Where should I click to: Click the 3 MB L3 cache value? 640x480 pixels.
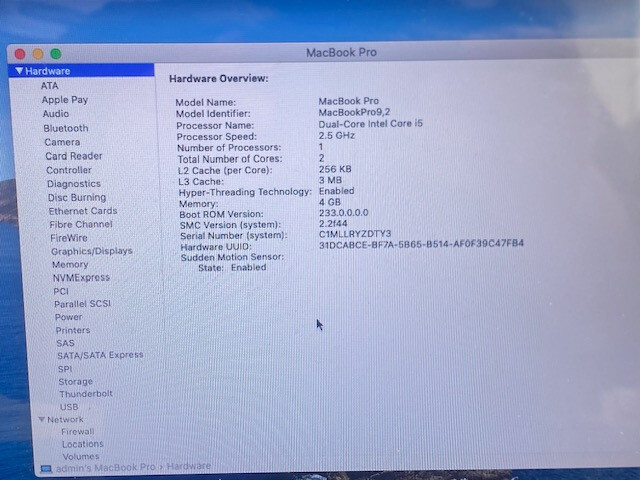[x=330, y=180]
